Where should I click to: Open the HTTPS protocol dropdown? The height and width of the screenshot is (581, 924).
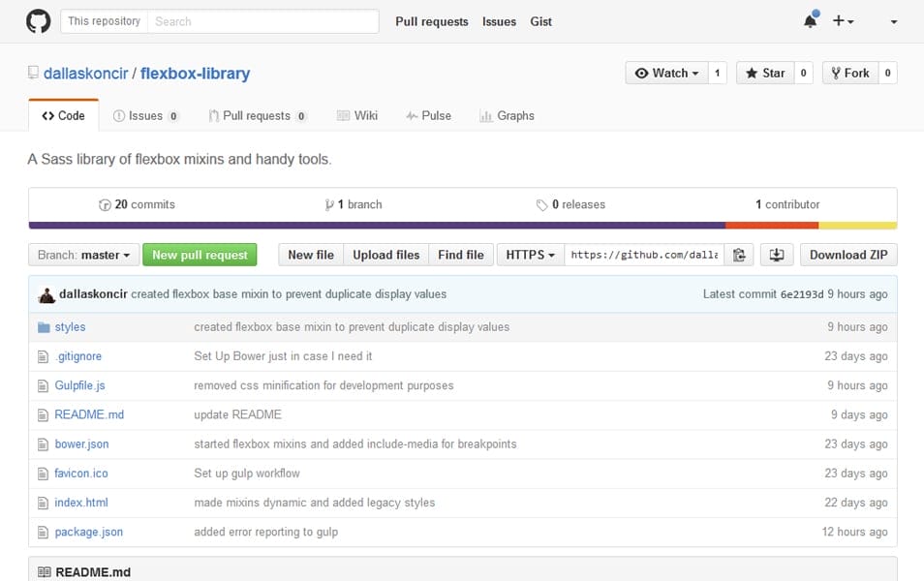tap(531, 255)
